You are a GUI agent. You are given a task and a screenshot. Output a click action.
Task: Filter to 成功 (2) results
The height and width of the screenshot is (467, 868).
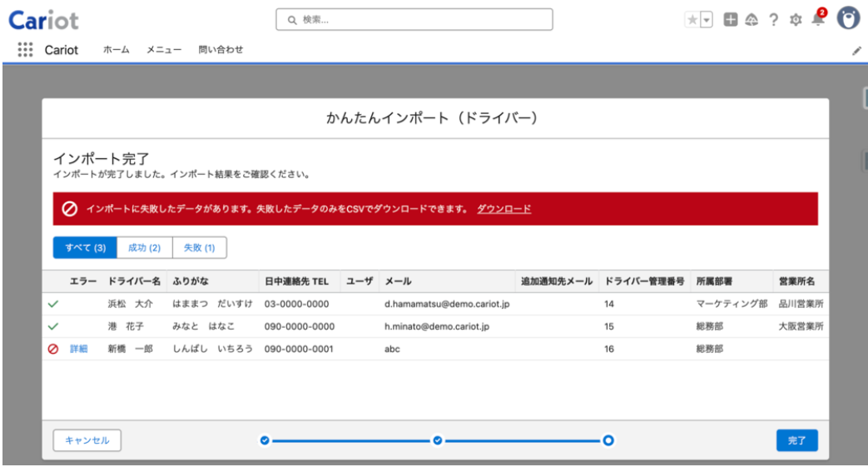tap(145, 247)
